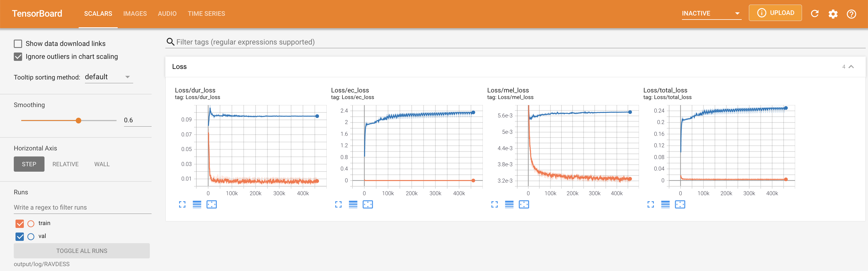
Task: Fit domain to data for Loss/mel_loss
Action: click(x=524, y=204)
